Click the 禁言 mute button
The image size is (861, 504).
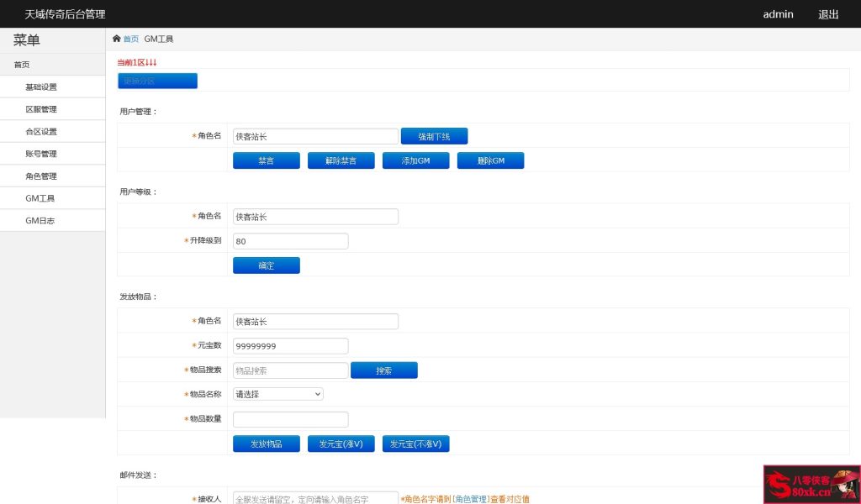click(x=267, y=160)
